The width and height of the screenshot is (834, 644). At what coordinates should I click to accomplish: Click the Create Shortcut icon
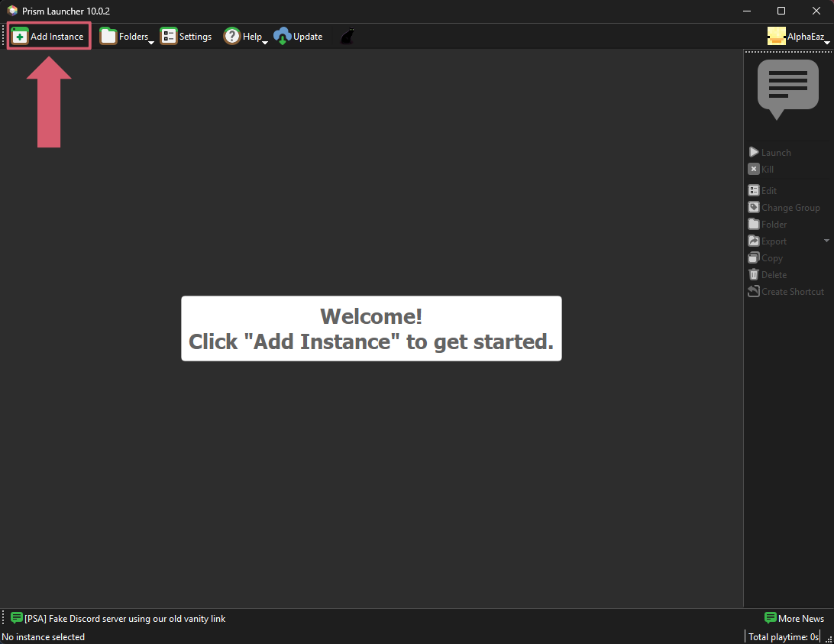(753, 291)
